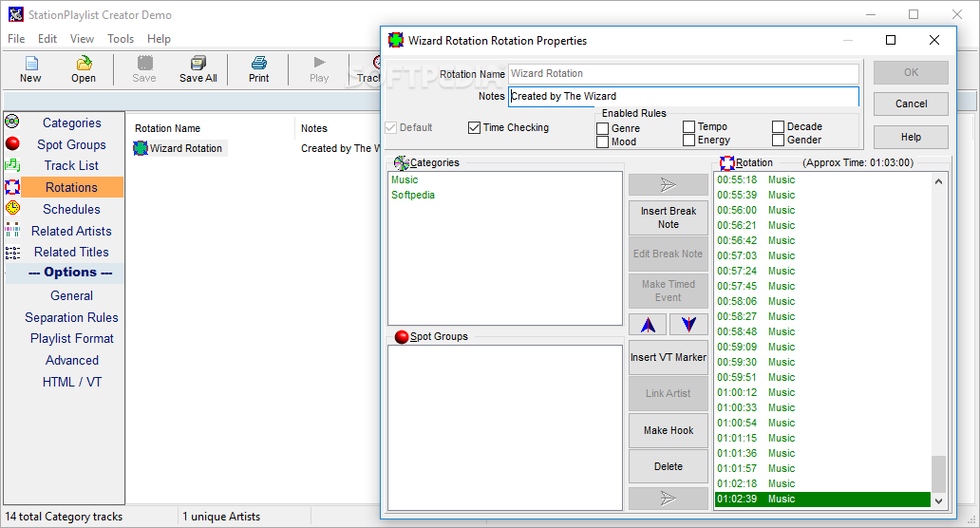Viewport: 980px width, 528px height.
Task: Open the File menu
Action: tap(16, 39)
